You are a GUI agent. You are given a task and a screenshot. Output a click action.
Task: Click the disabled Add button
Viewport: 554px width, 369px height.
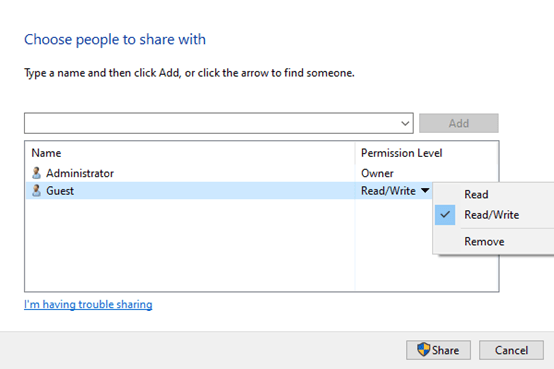[x=459, y=123]
